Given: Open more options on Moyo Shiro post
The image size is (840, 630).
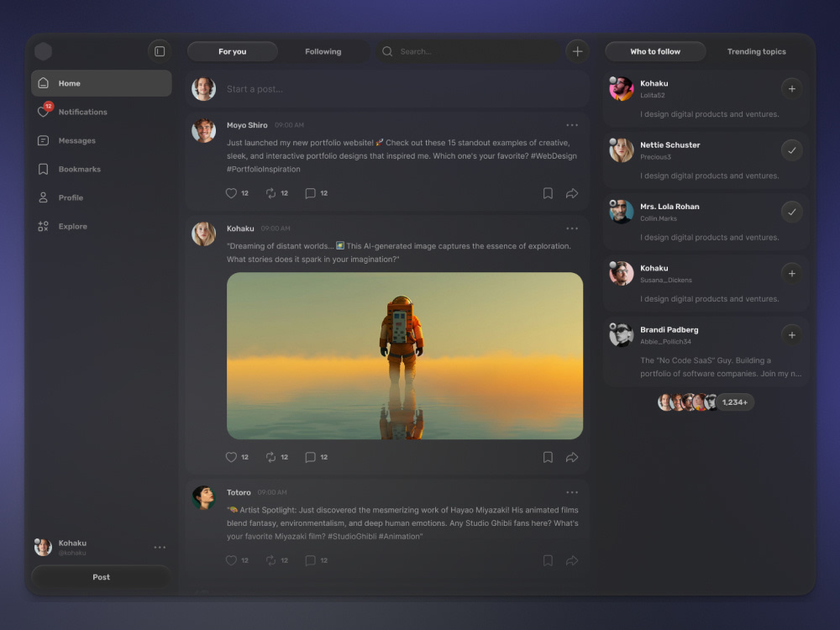Looking at the screenshot, I should 572,125.
